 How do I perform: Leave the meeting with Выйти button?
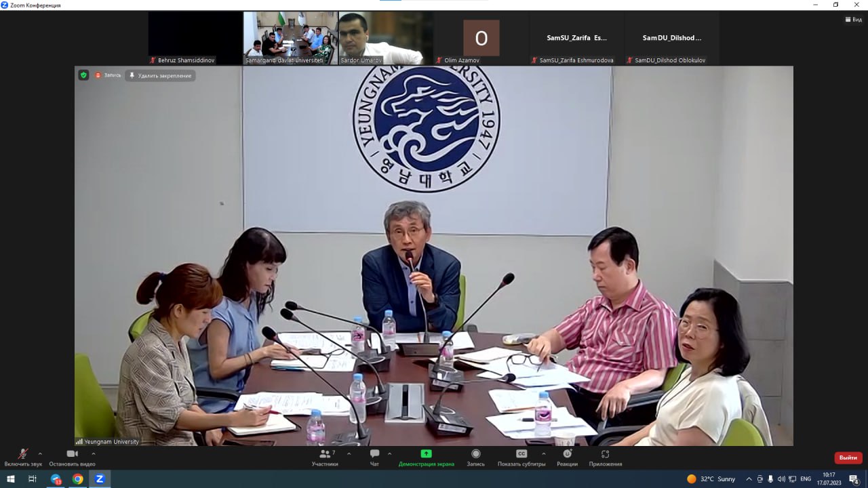tap(848, 457)
